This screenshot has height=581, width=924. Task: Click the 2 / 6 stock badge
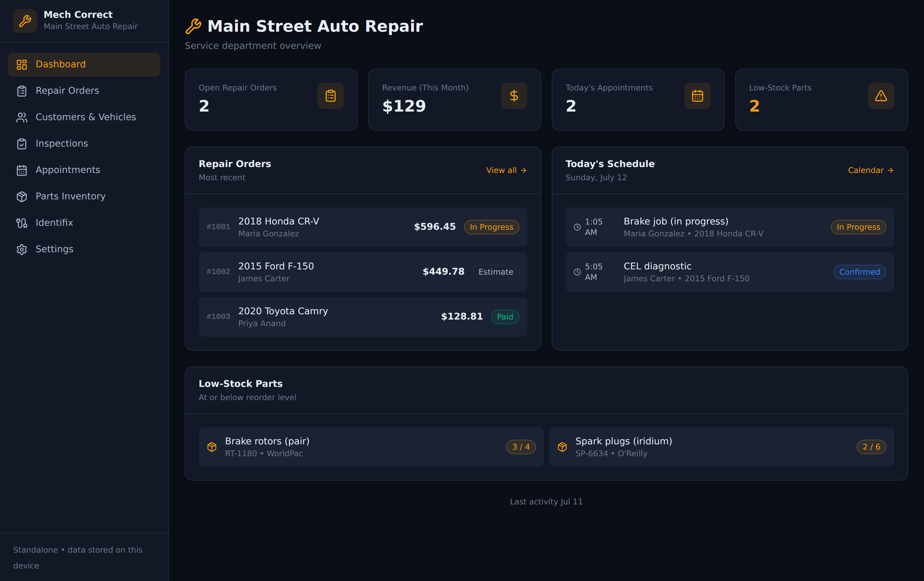[871, 447]
